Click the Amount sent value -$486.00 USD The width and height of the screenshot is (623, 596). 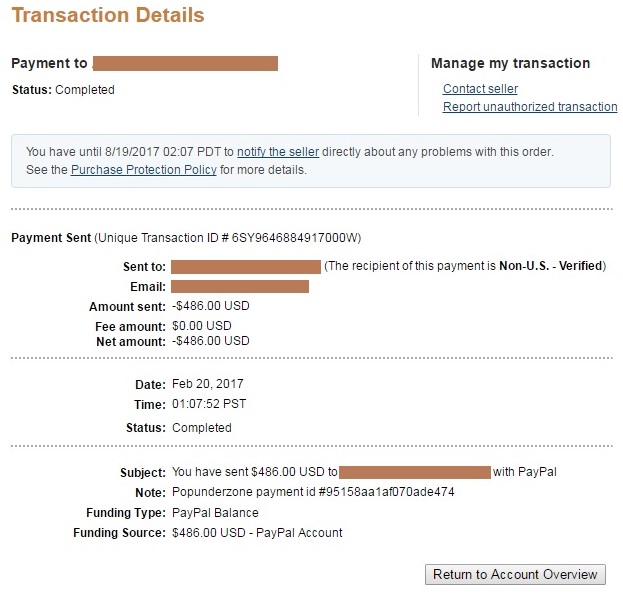[211, 306]
